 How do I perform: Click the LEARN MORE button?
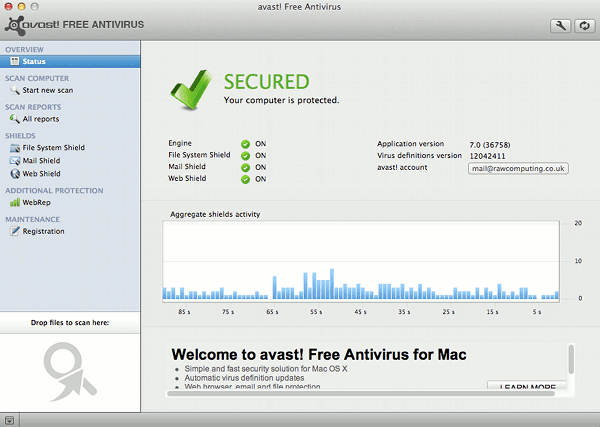pyautogui.click(x=527, y=386)
